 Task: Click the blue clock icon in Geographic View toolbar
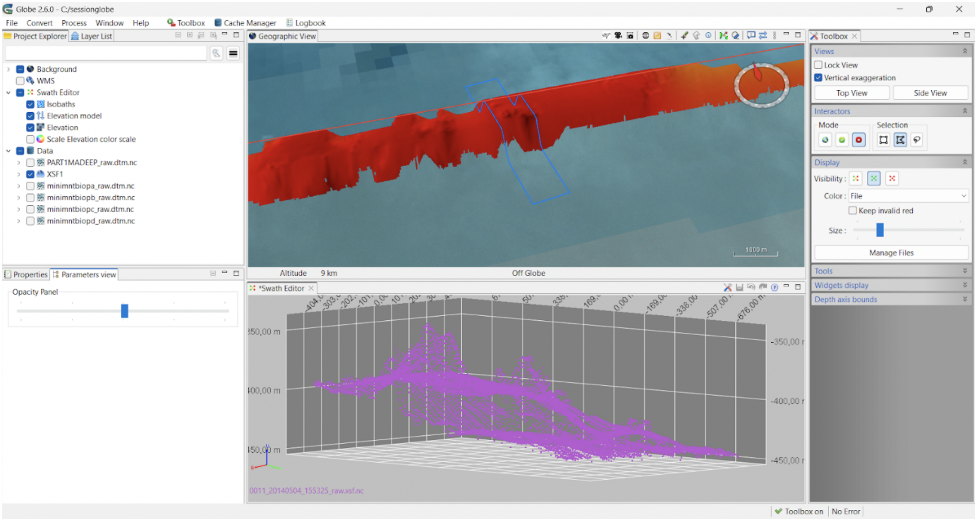coord(708,36)
